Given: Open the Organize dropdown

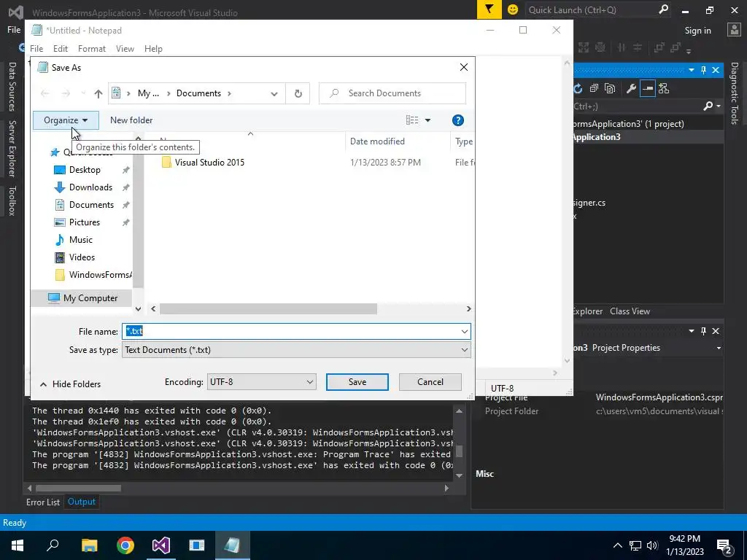Looking at the screenshot, I should [66, 120].
